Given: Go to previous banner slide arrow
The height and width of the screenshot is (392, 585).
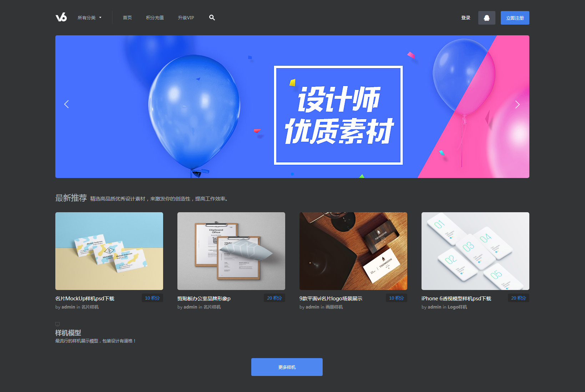Looking at the screenshot, I should [66, 104].
